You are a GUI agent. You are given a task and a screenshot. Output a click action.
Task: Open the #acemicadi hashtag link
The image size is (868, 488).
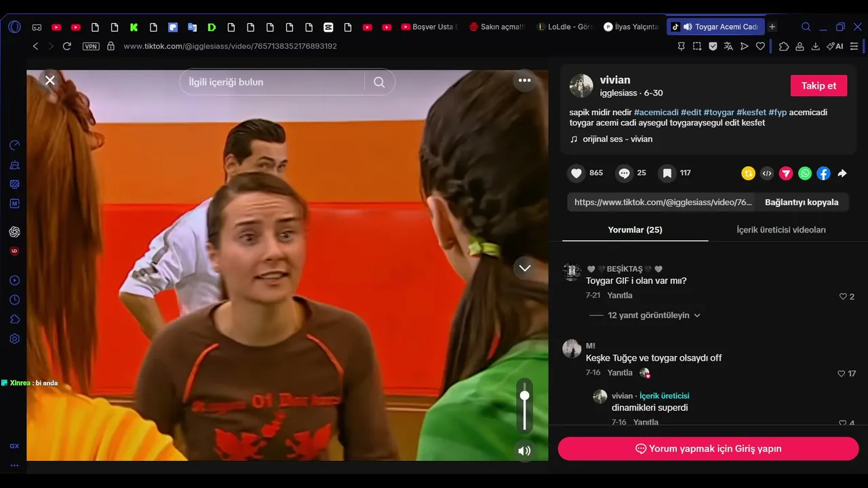pyautogui.click(x=656, y=113)
